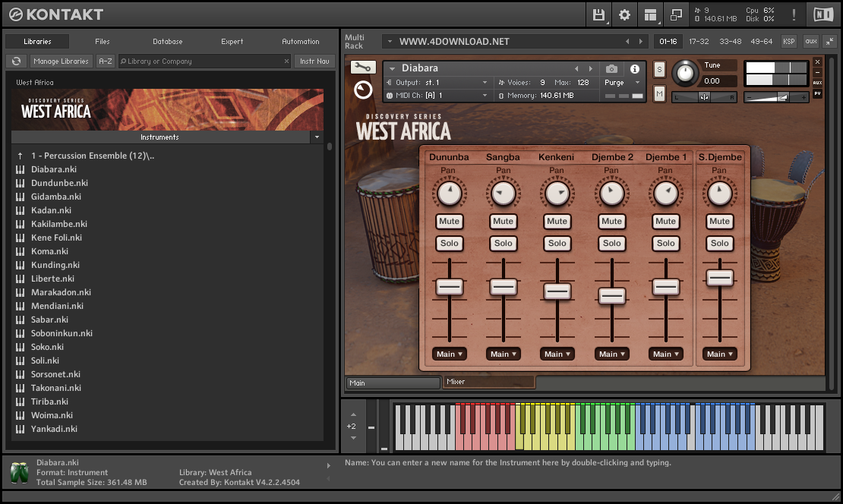Solo the Djembe 2 channel
The height and width of the screenshot is (504, 843).
612,244
